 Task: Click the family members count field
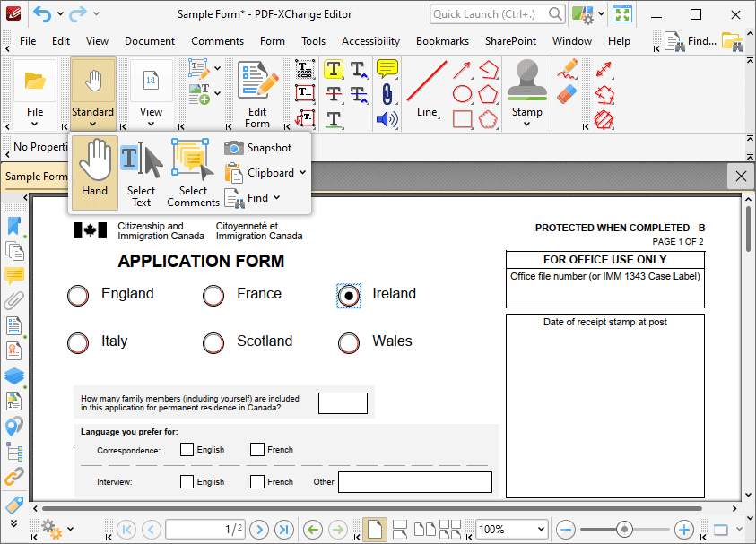(343, 403)
